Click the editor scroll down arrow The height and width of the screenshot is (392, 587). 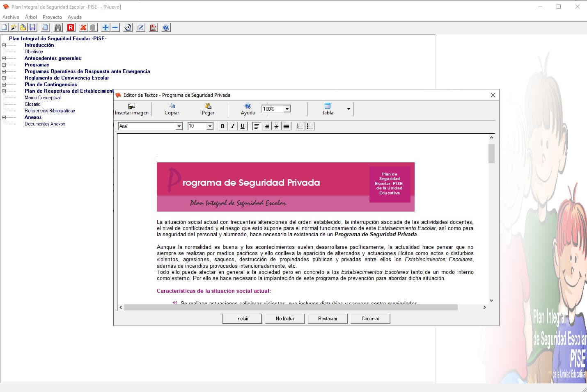point(491,301)
